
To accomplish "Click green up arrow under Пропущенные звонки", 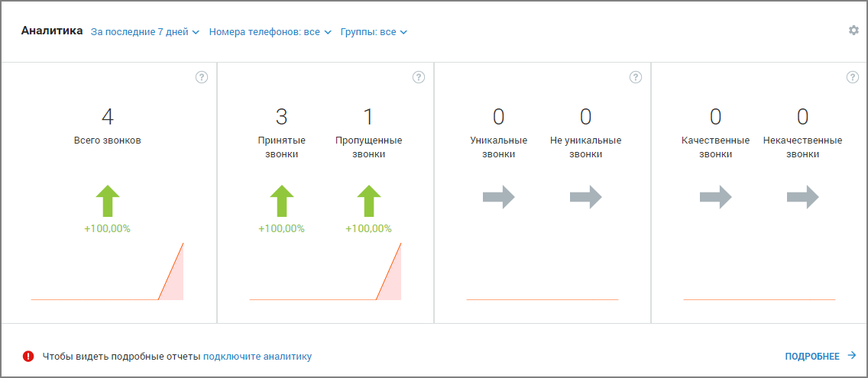I will pos(369,201).
